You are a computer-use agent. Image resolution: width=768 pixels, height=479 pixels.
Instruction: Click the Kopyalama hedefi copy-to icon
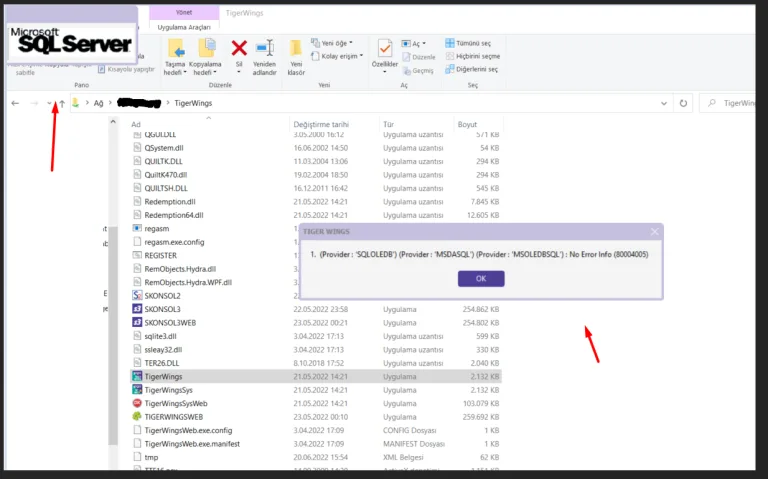click(x=206, y=48)
